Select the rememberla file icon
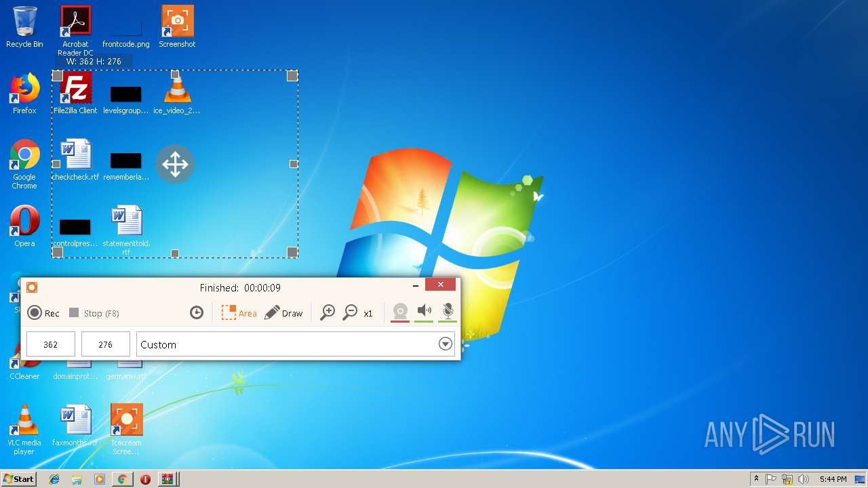868x488 pixels. coord(125,165)
